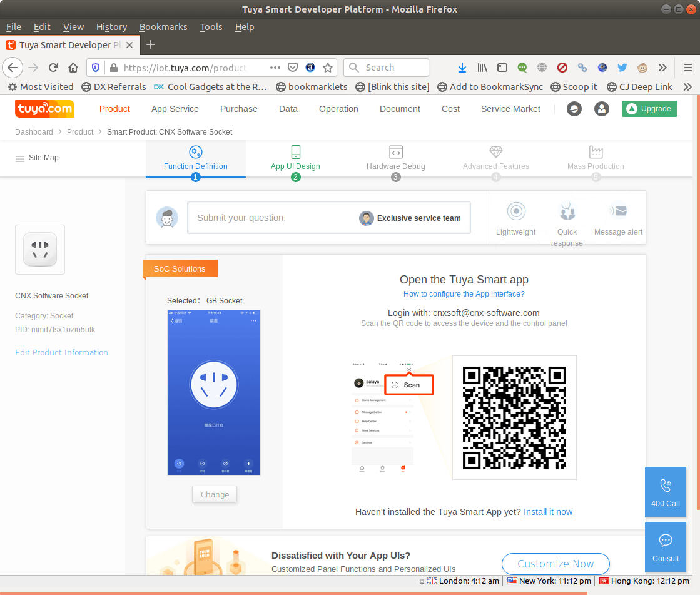Click the CNX Software Socket product image

[x=40, y=250]
